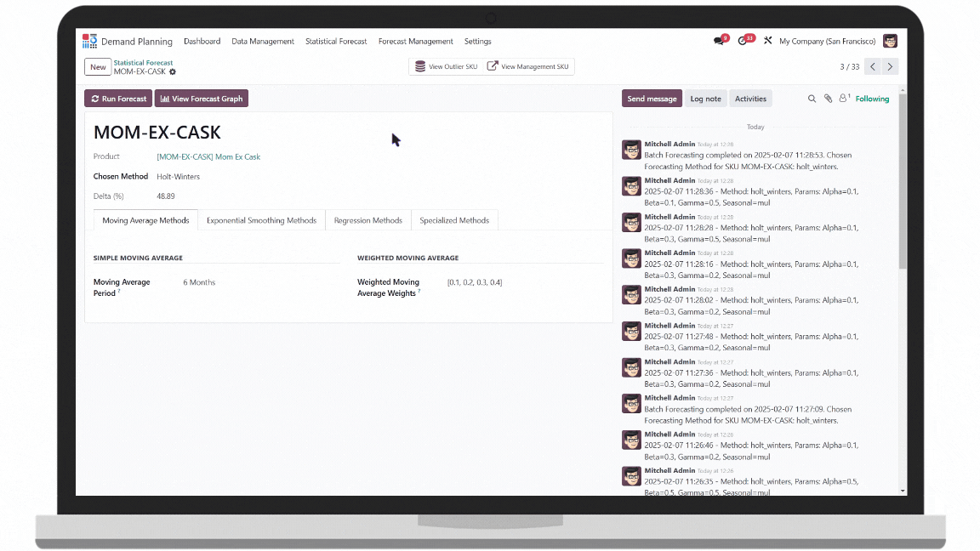Click the gear icon beside MOM-EX-CASK breadcrumb
Image resolution: width=980 pixels, height=551 pixels.
click(x=173, y=71)
